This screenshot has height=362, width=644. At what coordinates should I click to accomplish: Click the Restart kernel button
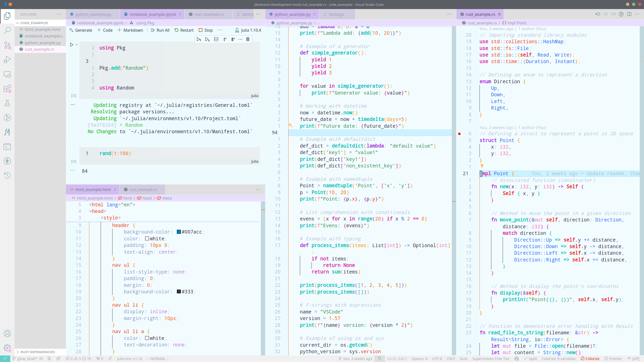184,30
